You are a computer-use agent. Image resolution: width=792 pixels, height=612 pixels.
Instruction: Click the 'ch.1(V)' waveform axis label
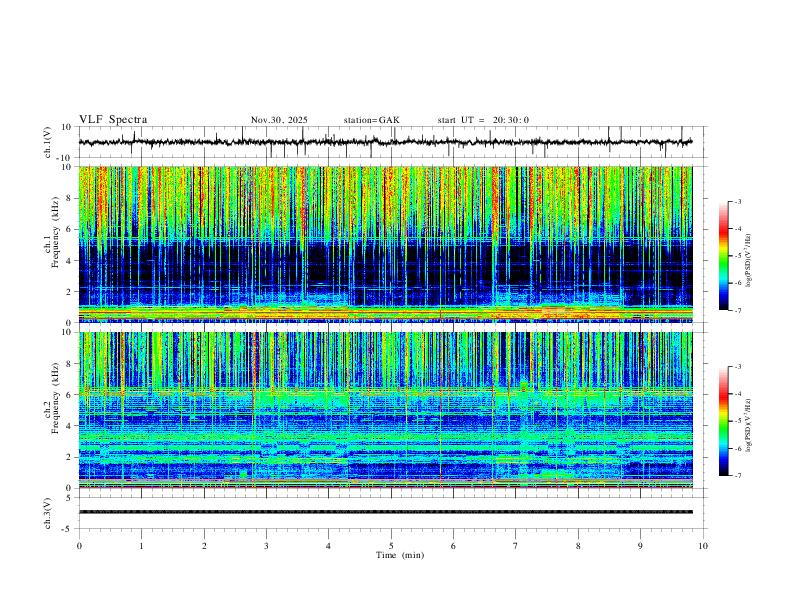[x=48, y=142]
